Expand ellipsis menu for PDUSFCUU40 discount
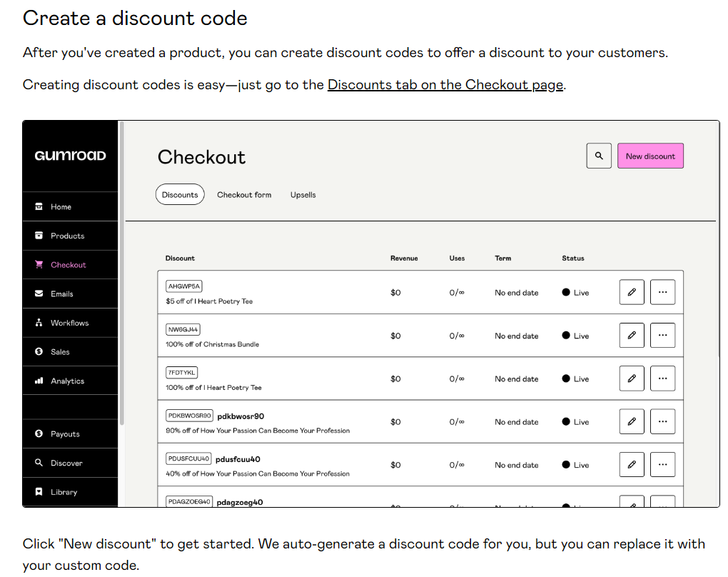The image size is (728, 577). point(662,465)
